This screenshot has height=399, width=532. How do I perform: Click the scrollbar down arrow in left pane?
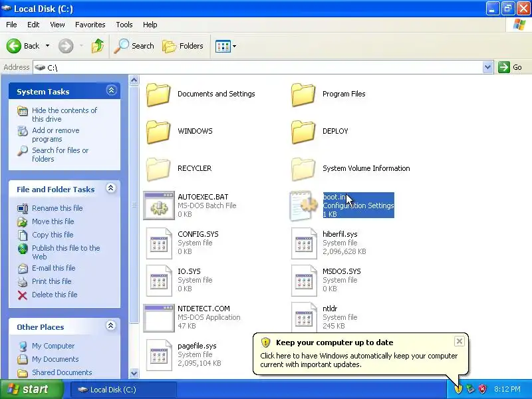click(134, 373)
